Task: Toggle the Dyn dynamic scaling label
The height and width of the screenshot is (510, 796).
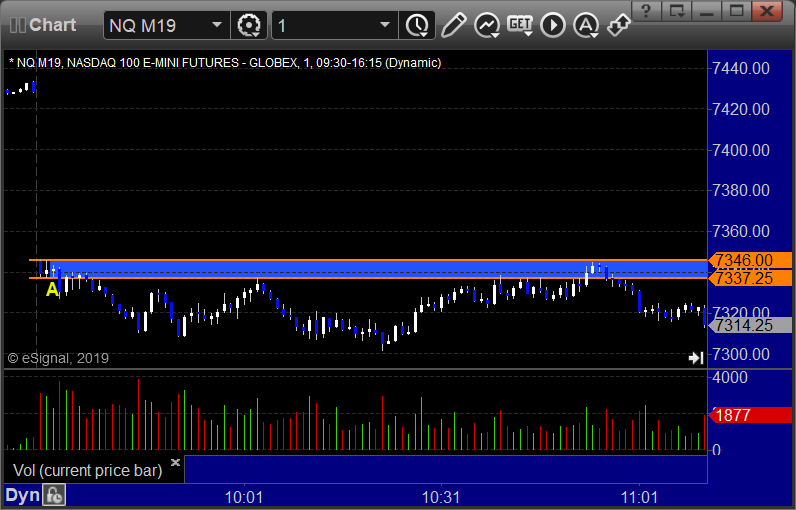Action: click(x=20, y=495)
